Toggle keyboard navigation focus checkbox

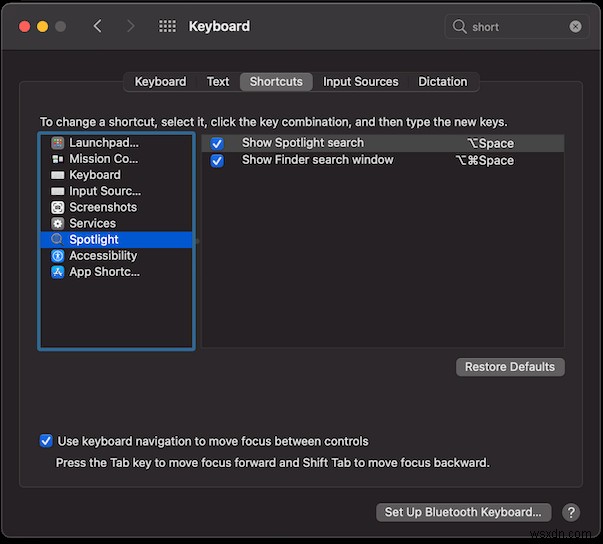pyautogui.click(x=46, y=441)
